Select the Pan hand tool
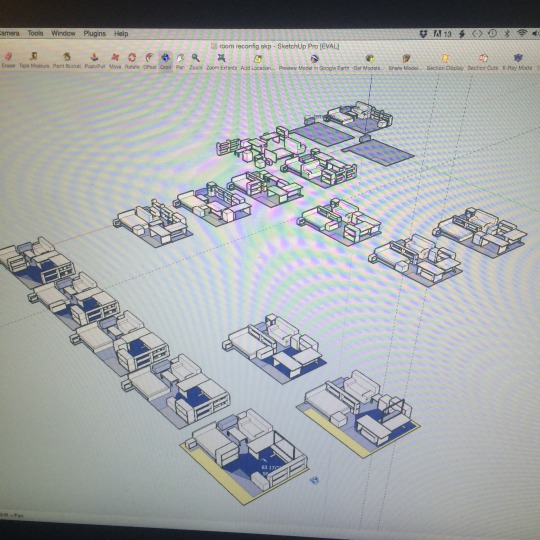This screenshot has width=540, height=540. click(x=180, y=62)
